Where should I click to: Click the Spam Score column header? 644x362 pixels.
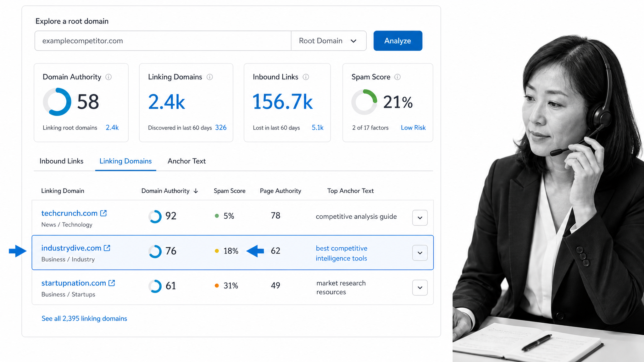click(230, 191)
